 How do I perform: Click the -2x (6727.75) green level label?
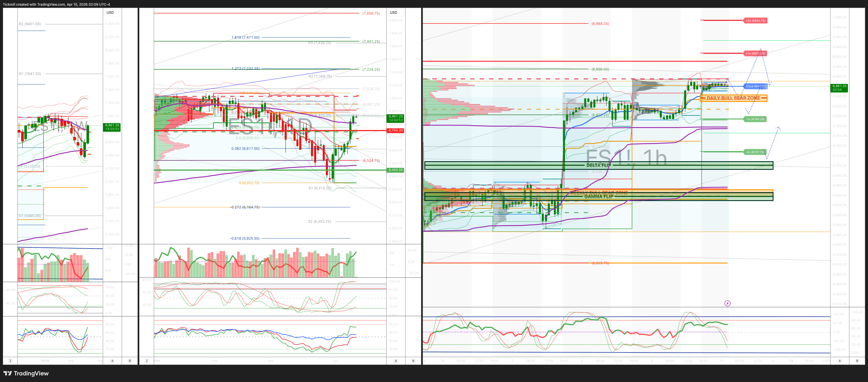[755, 152]
